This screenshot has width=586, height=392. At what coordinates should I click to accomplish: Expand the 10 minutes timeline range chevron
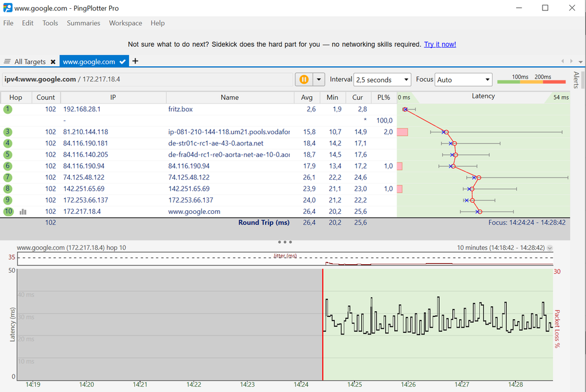point(550,248)
